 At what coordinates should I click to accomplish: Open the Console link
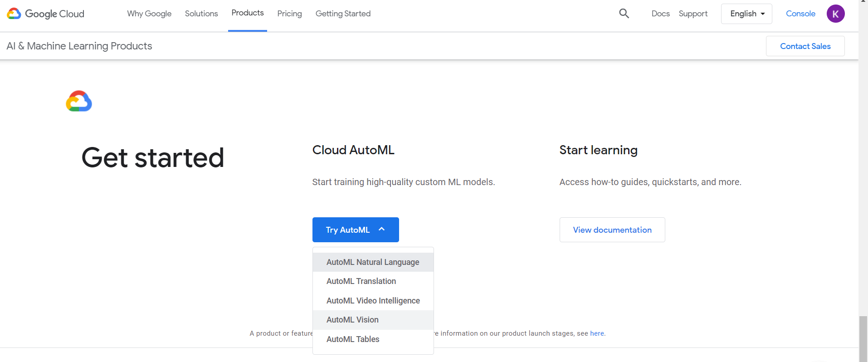pyautogui.click(x=800, y=14)
